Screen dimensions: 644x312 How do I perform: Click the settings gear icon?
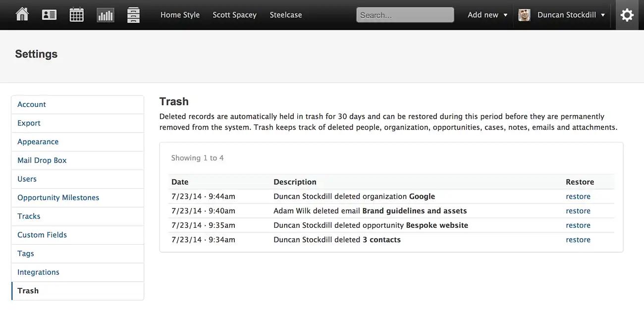[627, 15]
